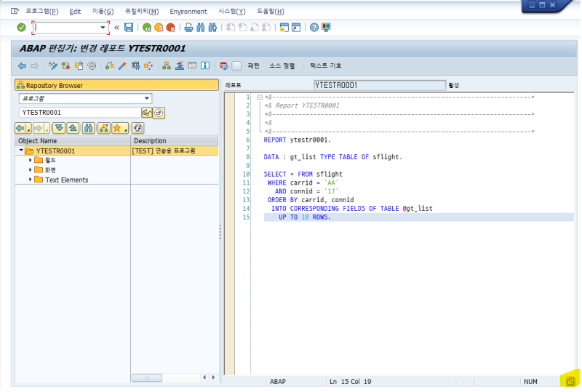Click the binoculars Find icon in the Repository Browser toolbar

pyautogui.click(x=88, y=129)
